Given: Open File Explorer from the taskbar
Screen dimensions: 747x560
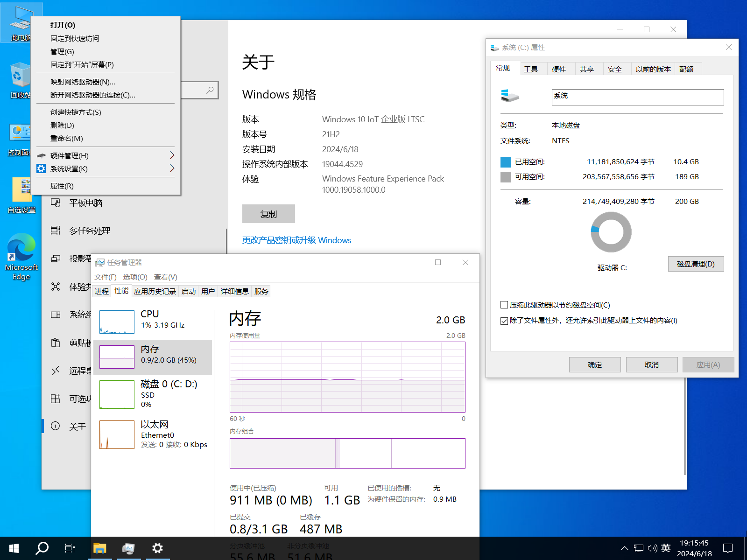Looking at the screenshot, I should [x=99, y=548].
